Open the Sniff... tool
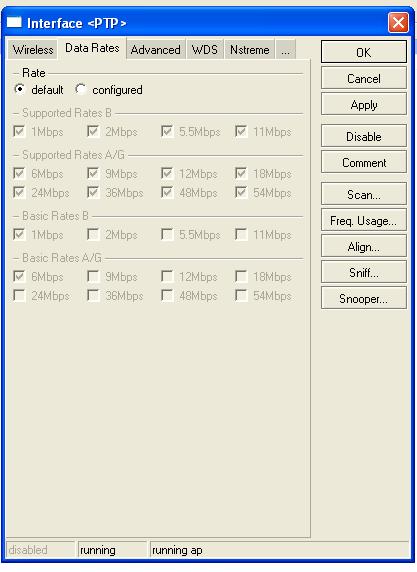Screen dimensions: 417x572 pos(364,272)
